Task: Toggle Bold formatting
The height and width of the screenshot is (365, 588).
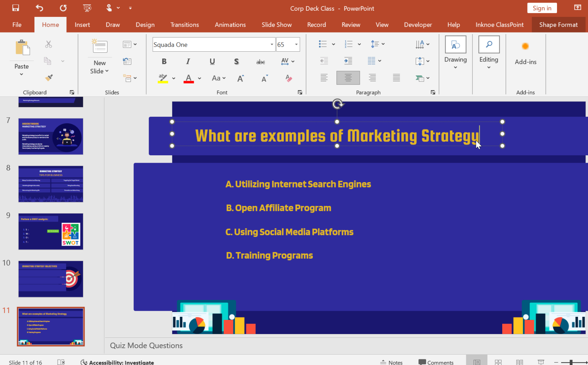Action: coord(164,61)
